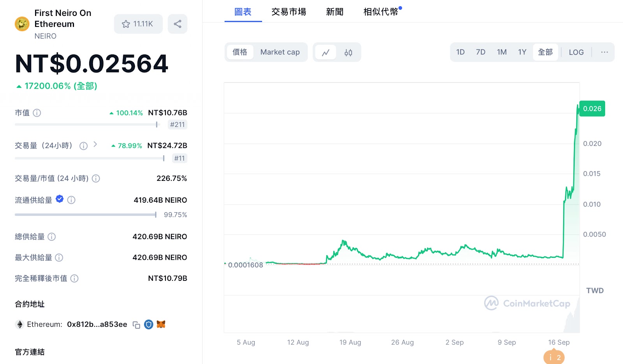This screenshot has width=623, height=364.
Task: Select the 價格 chart toggle
Action: tap(240, 52)
